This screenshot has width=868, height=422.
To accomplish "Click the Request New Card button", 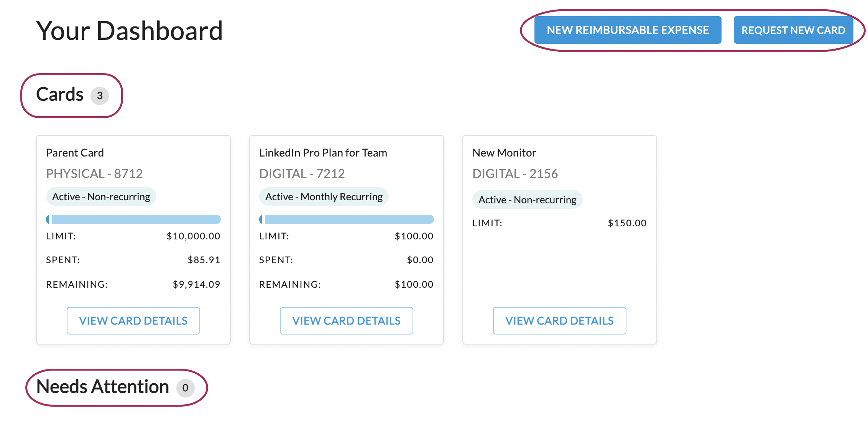I will tap(793, 30).
